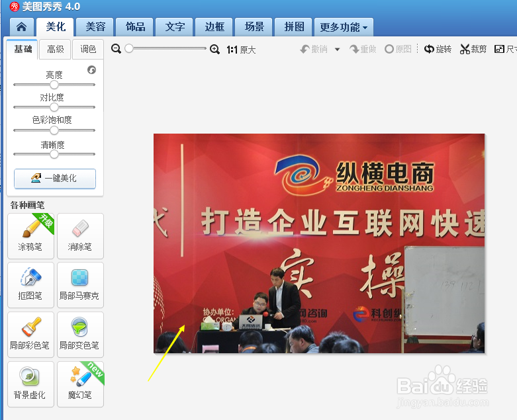Click the reset adjustments circular icon
This screenshot has height=420, width=517.
[x=91, y=70]
